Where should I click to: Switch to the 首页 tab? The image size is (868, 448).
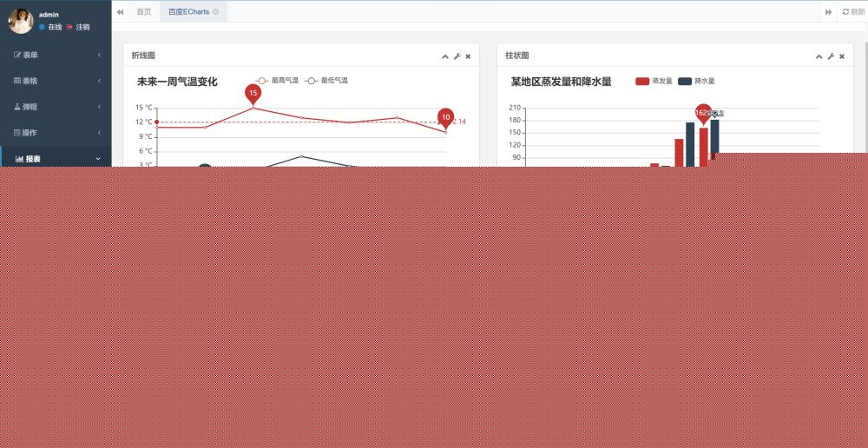[x=143, y=12]
